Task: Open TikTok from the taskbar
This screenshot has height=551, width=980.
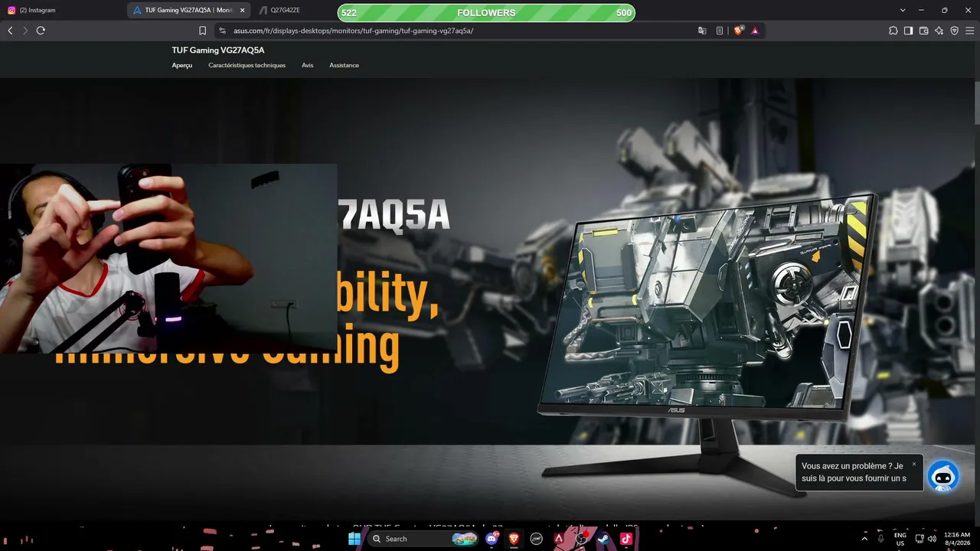Action: pyautogui.click(x=626, y=539)
